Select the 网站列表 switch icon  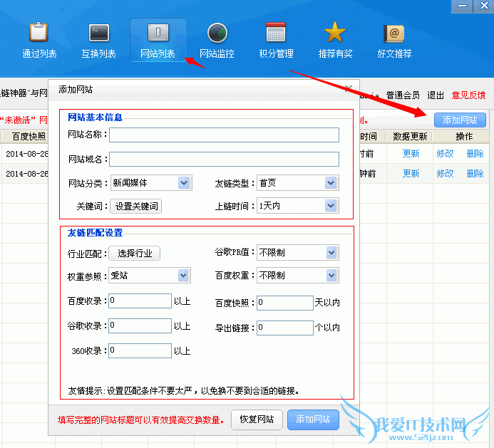point(158,33)
